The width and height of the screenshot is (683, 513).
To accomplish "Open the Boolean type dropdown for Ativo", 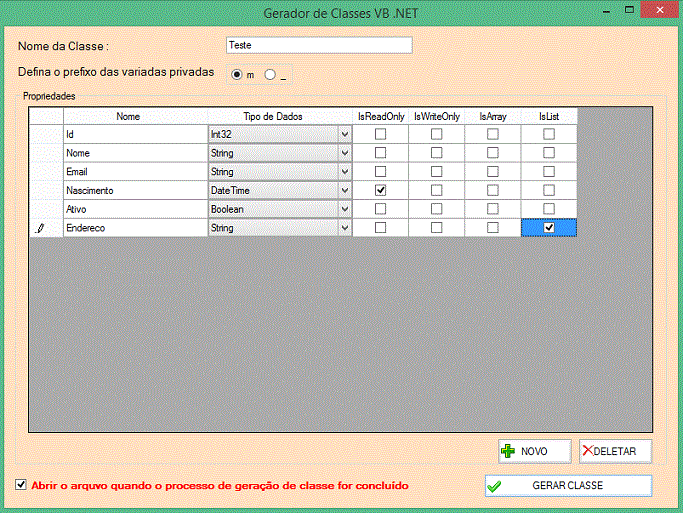I will click(345, 209).
